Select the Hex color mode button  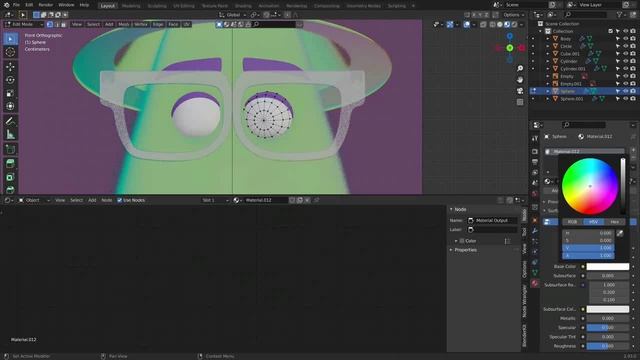614,222
